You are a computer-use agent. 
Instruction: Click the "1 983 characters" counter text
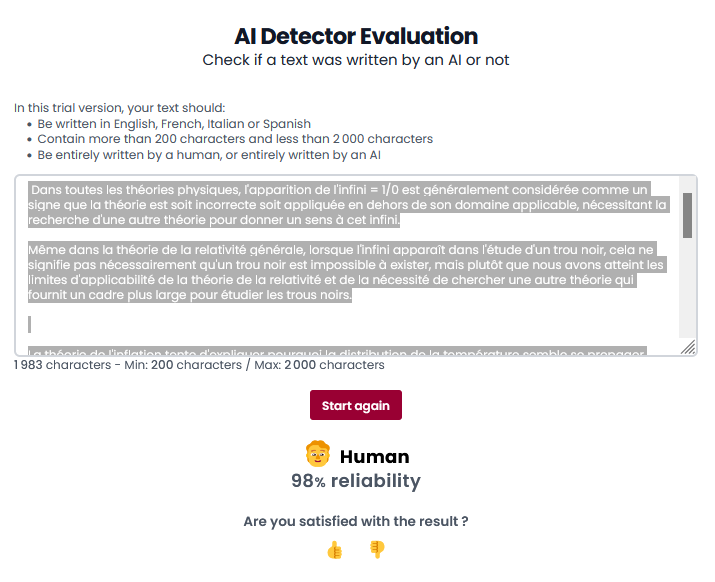62,365
